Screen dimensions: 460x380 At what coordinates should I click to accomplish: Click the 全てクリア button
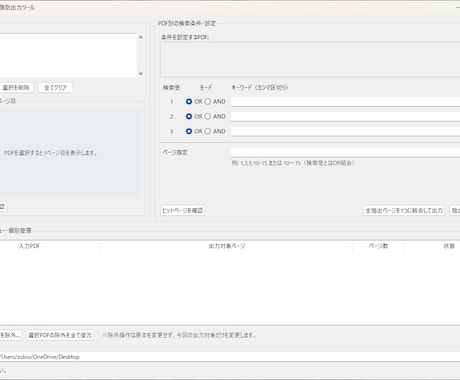55,88
